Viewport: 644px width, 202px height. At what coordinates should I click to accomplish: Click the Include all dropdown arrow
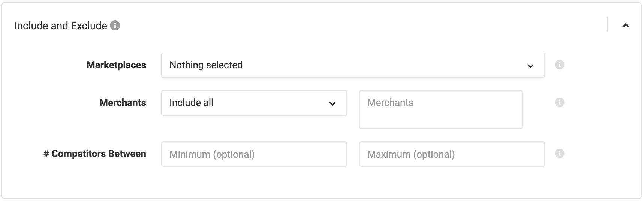click(332, 104)
